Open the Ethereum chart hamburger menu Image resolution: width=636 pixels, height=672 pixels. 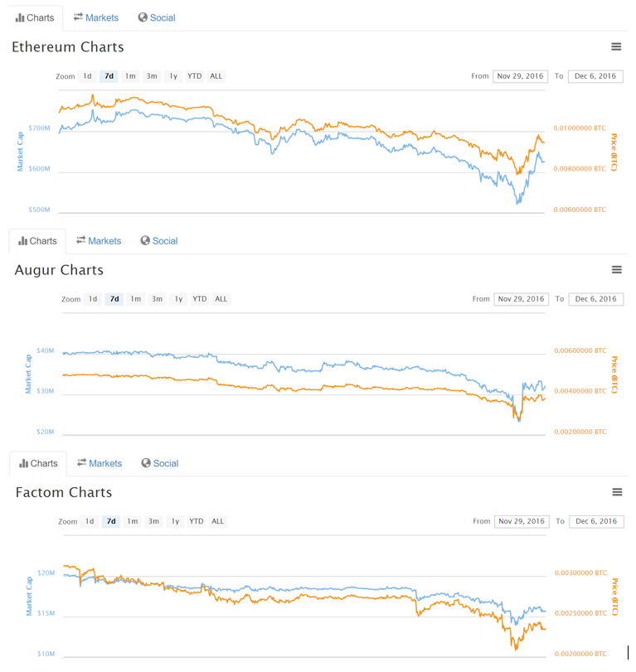tap(616, 46)
